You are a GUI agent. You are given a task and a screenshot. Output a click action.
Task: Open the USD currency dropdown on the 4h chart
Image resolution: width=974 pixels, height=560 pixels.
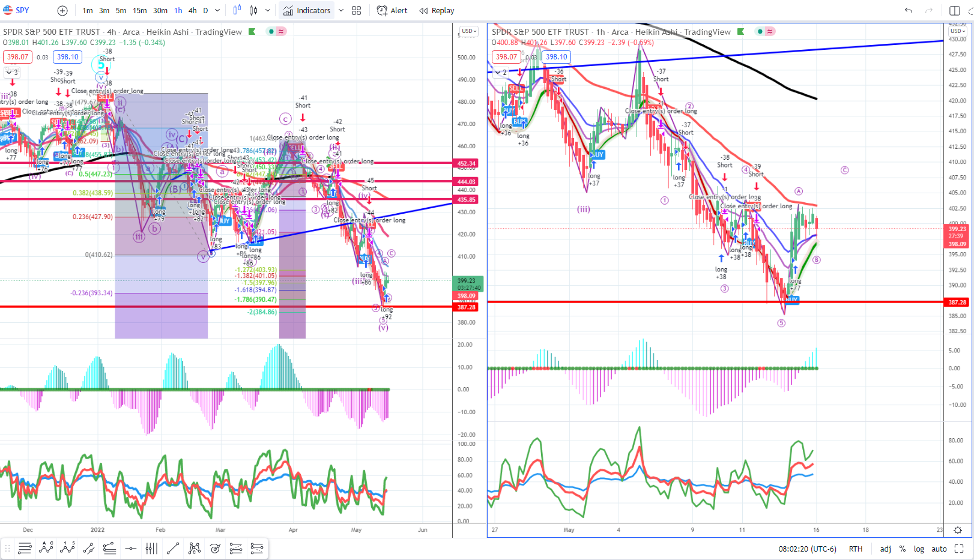click(469, 31)
